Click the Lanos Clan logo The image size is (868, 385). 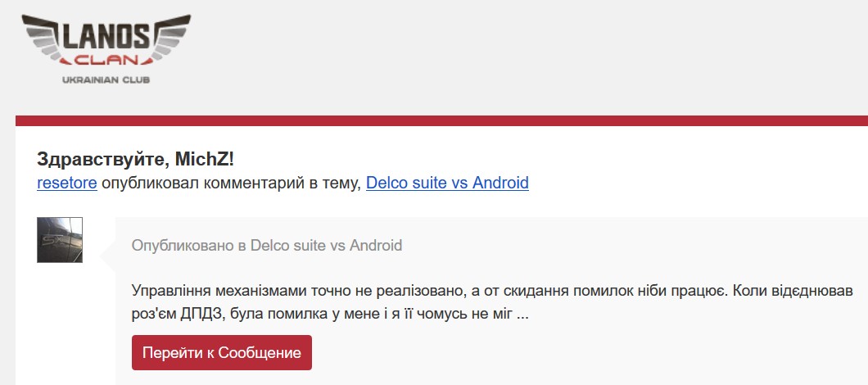coord(106,48)
